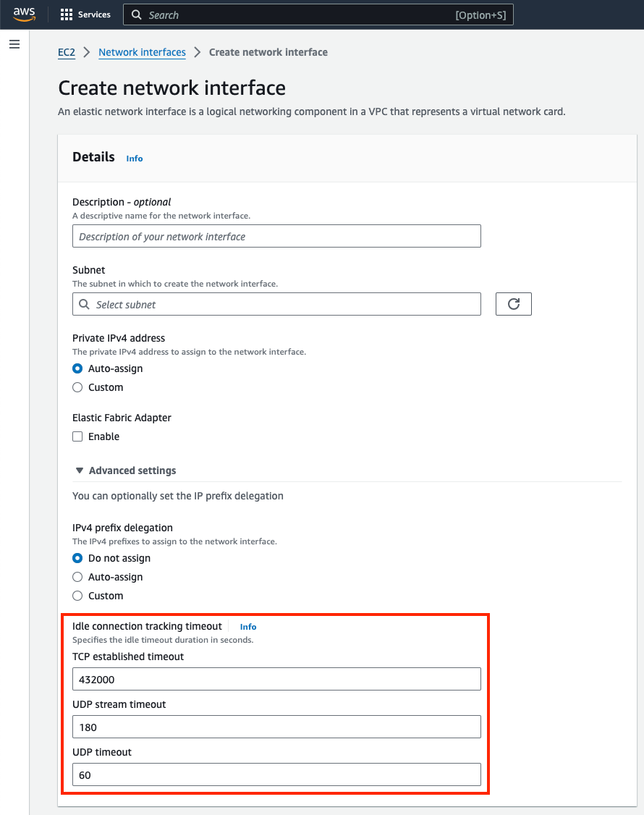Choose Auto-assign for IPv4 prefix delegation
The width and height of the screenshot is (644, 815).
77,577
